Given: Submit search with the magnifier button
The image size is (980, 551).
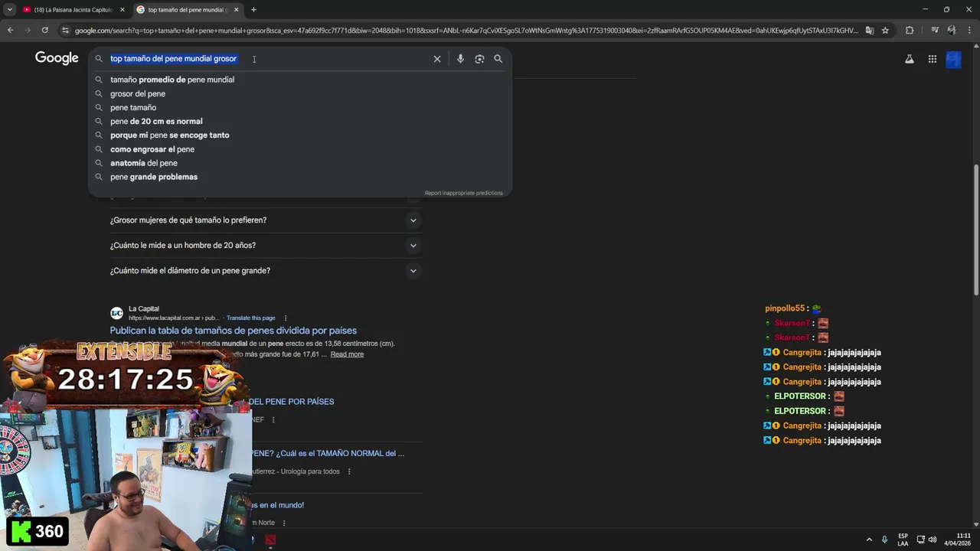Looking at the screenshot, I should click(x=498, y=59).
